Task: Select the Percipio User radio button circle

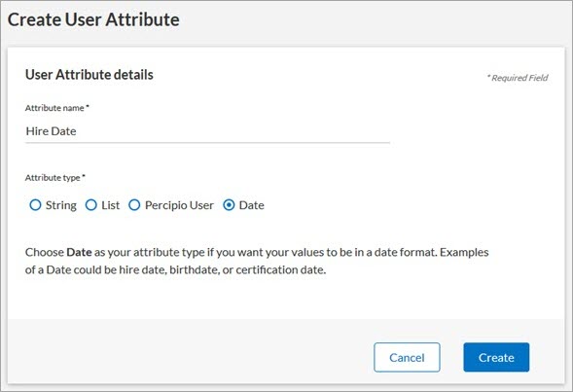Action: coord(134,205)
